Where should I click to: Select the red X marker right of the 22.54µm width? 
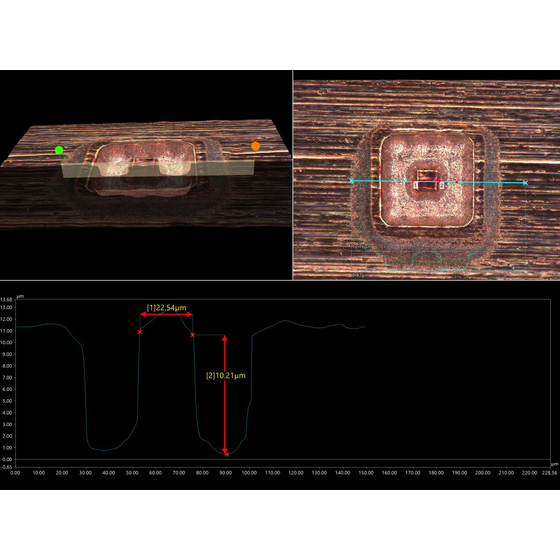(193, 335)
